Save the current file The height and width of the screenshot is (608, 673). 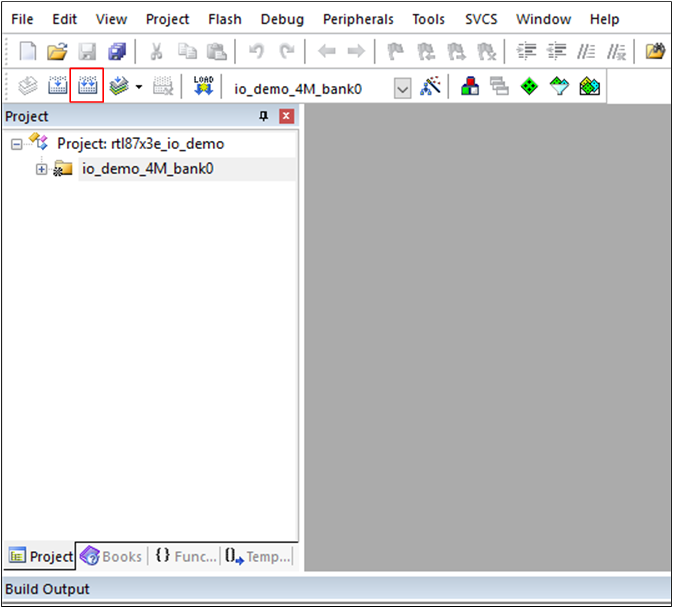click(87, 51)
